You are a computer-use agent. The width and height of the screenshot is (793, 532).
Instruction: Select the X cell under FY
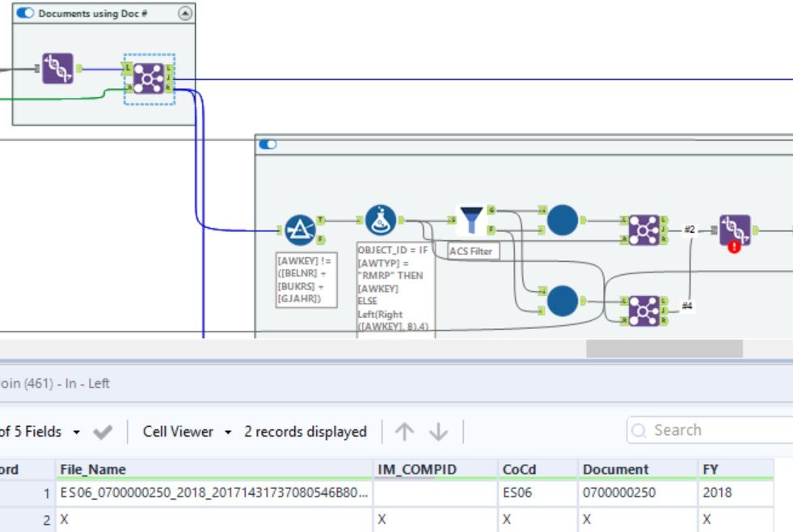[736, 520]
